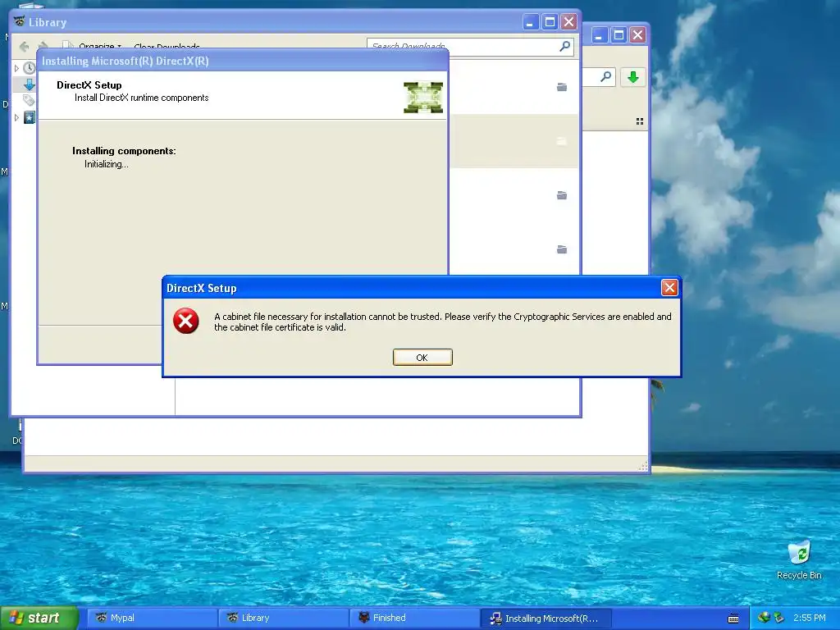The width and height of the screenshot is (840, 630).
Task: Open folder icon in highlighted download row
Action: coord(561,141)
